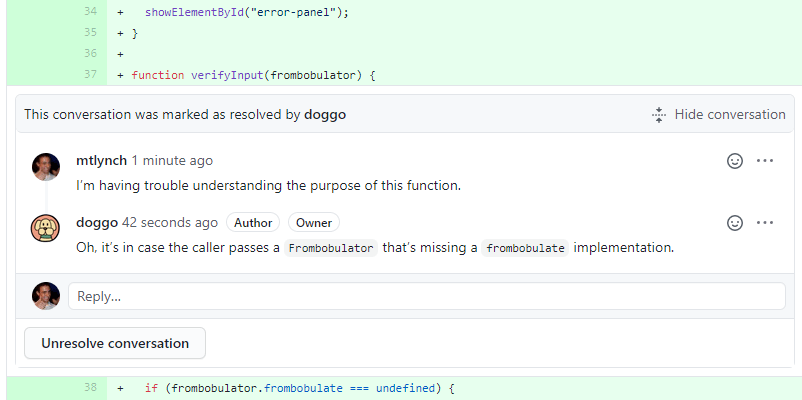Focus the Reply text field
802x400 pixels.
pyautogui.click(x=427, y=296)
